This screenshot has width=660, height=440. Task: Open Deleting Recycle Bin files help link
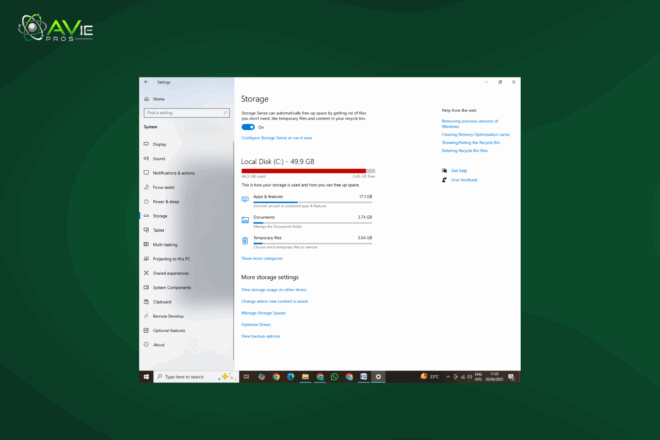tap(465, 150)
